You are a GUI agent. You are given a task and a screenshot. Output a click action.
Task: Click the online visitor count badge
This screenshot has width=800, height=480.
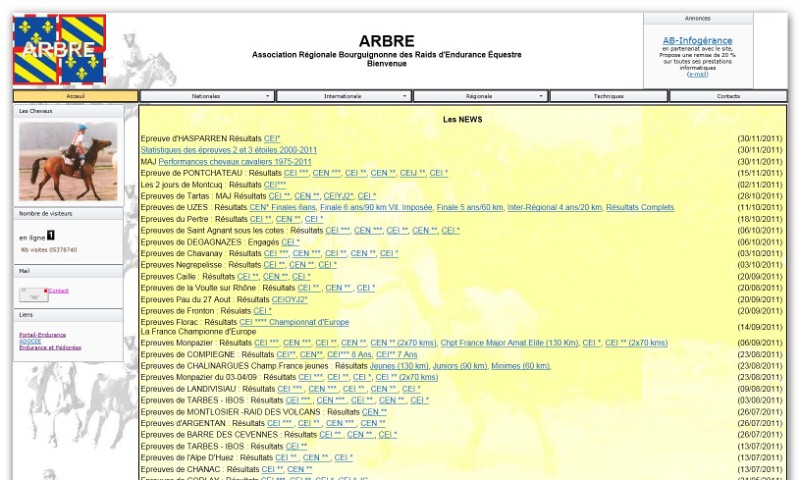tap(51, 235)
